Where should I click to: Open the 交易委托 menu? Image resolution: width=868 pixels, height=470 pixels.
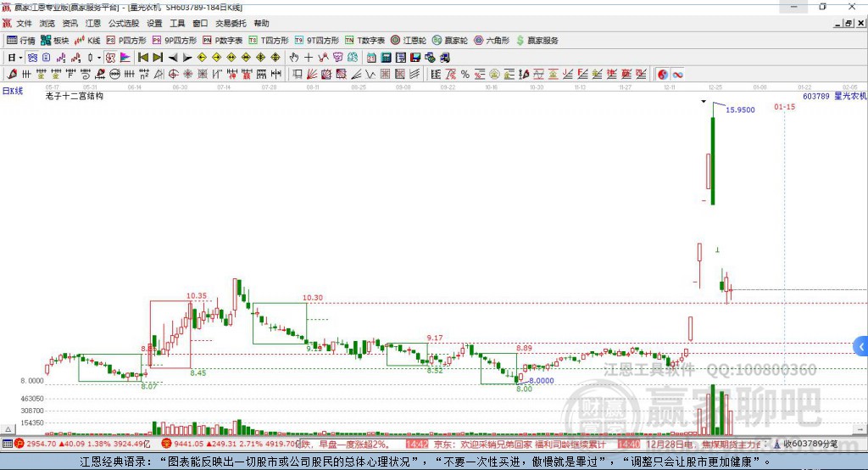coord(231,23)
